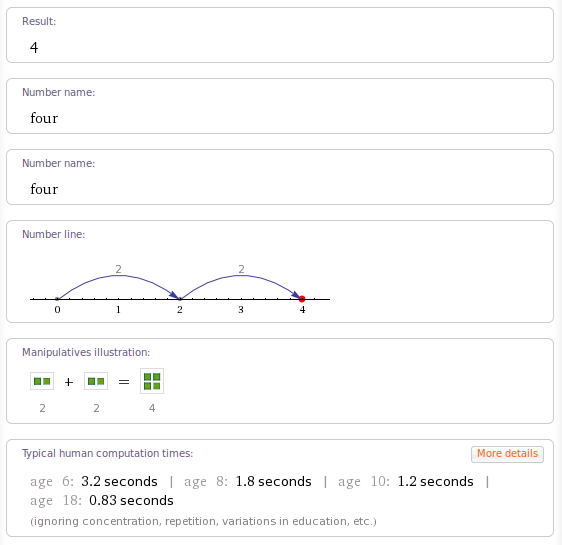Click the More details button
The width and height of the screenshot is (562, 545).
click(507, 454)
